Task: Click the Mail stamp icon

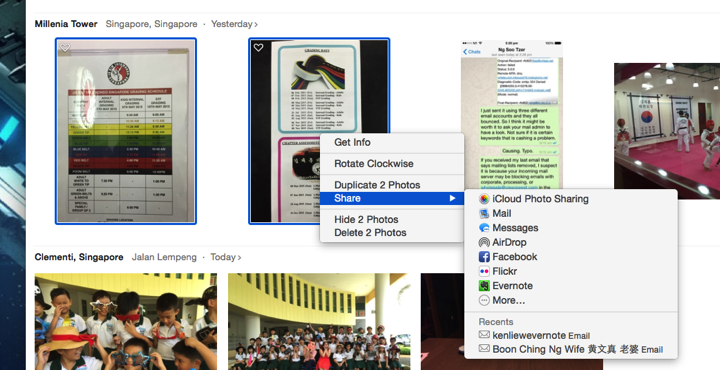Action: pyautogui.click(x=484, y=213)
